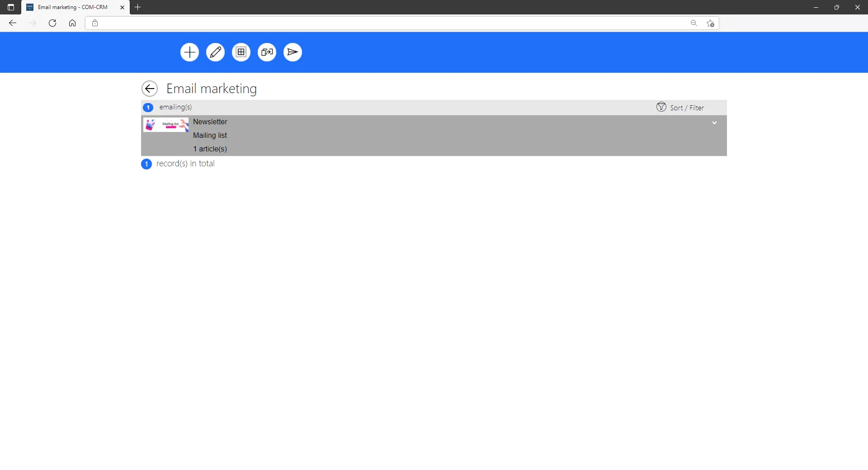Click the Mailing list text in Newsletter row
Screen dimensions: 868x470
coord(210,135)
